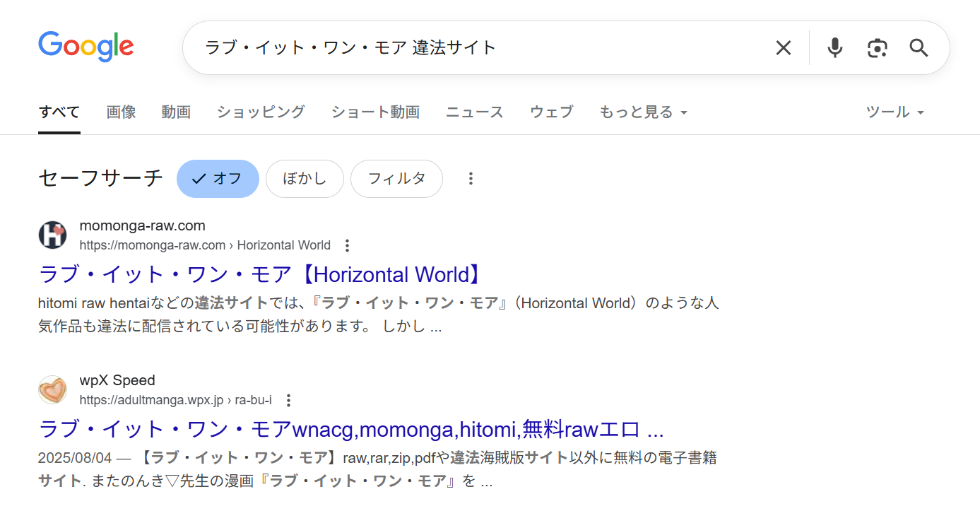
Task: Open the three-dot menu beside momonga-raw.com result
Action: [x=347, y=245]
